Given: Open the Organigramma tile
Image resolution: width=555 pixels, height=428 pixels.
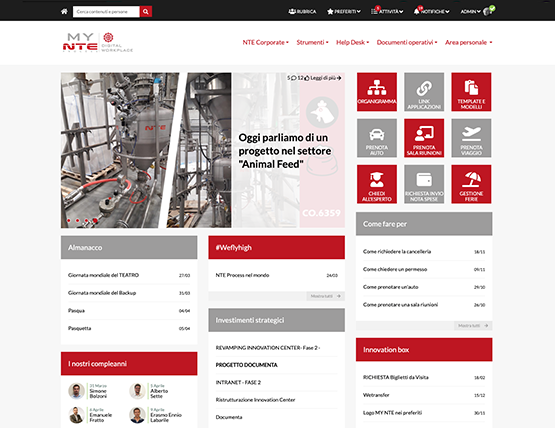Looking at the screenshot, I should point(377,92).
